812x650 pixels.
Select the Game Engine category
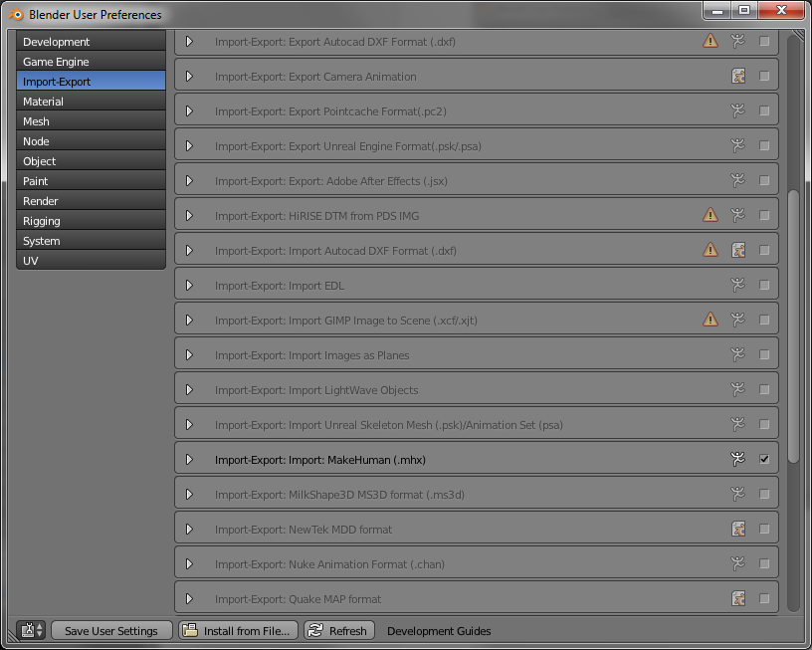(92, 61)
